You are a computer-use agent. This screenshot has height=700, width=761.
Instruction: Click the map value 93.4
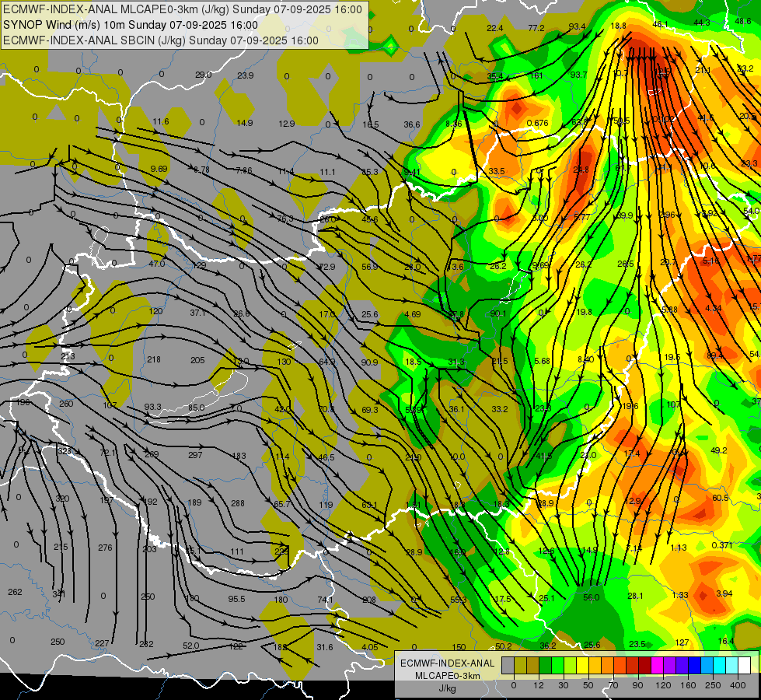pyautogui.click(x=577, y=26)
